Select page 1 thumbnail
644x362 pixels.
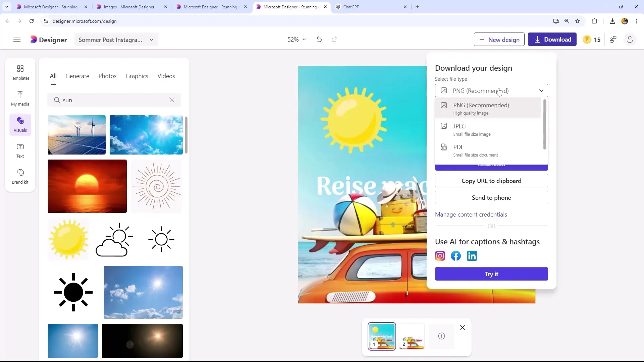pos(382,336)
